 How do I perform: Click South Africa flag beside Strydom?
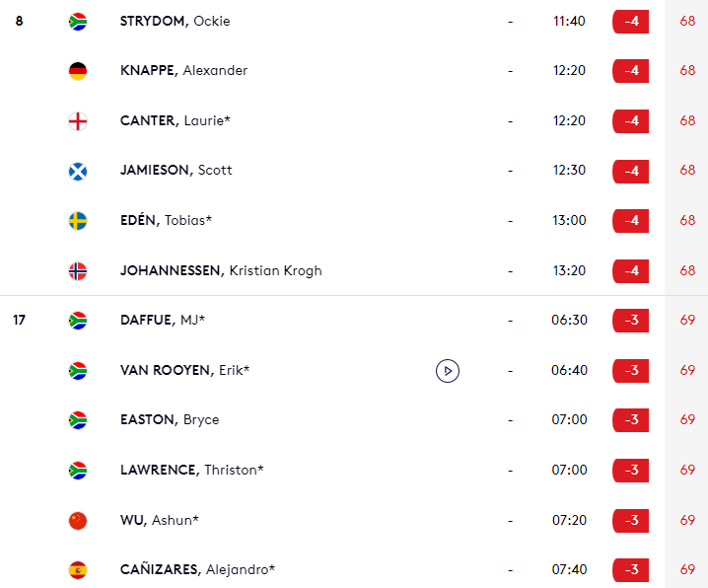[78, 21]
